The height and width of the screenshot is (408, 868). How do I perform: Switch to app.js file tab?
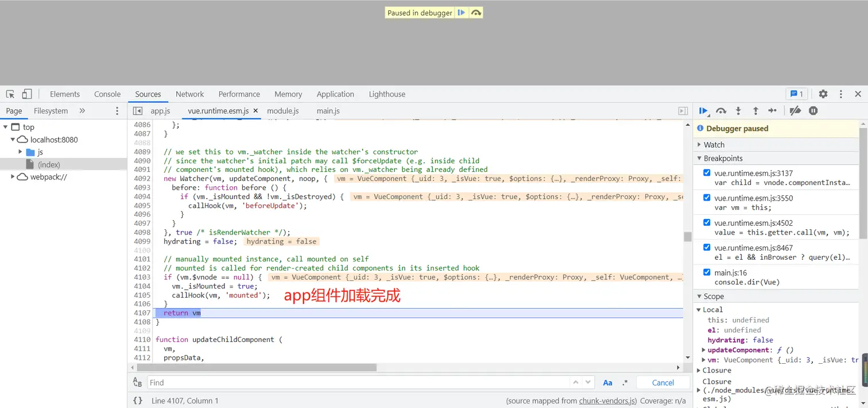pyautogui.click(x=161, y=111)
